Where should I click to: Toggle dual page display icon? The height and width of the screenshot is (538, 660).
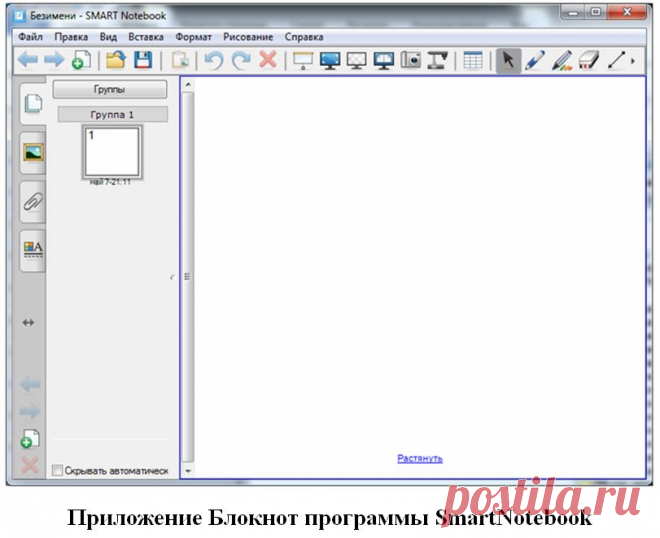click(384, 60)
